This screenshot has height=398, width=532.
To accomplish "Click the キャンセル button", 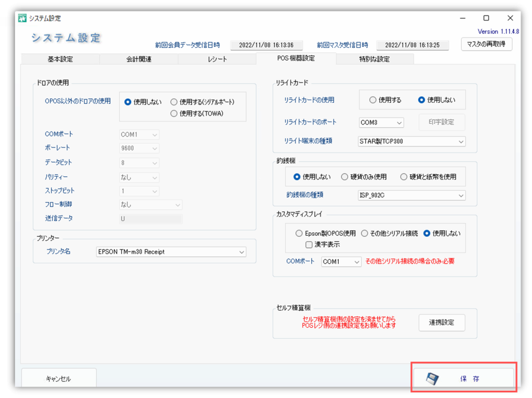I will [x=58, y=378].
